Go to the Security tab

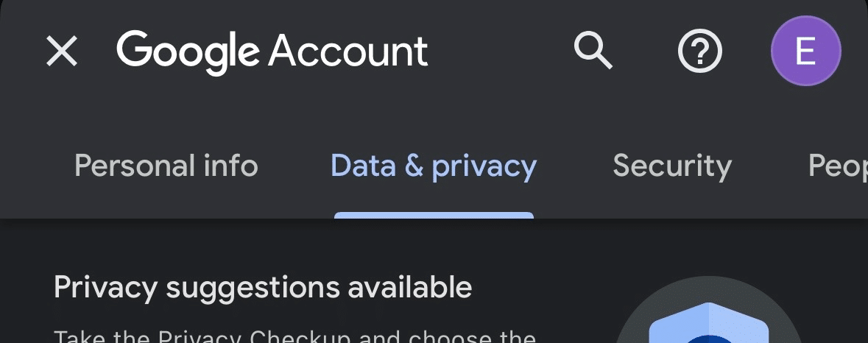point(672,166)
